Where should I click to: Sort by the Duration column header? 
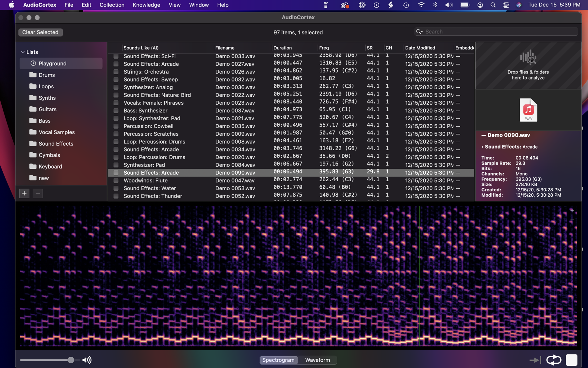[x=283, y=48]
